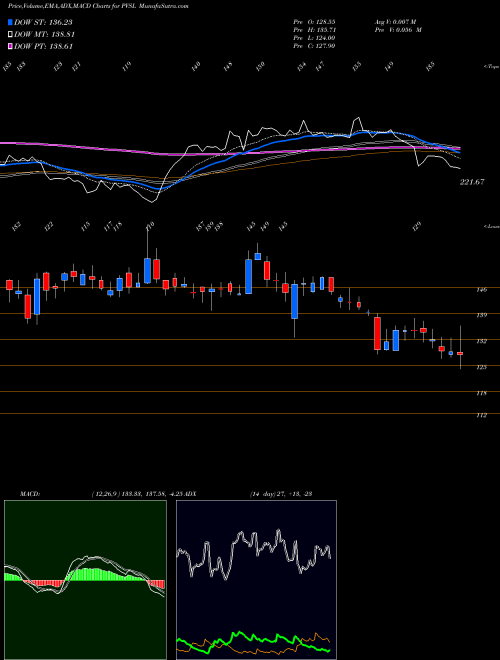This screenshot has width=500, height=660.
Task: Click the 112 price level axis label
Action: pyautogui.click(x=482, y=415)
